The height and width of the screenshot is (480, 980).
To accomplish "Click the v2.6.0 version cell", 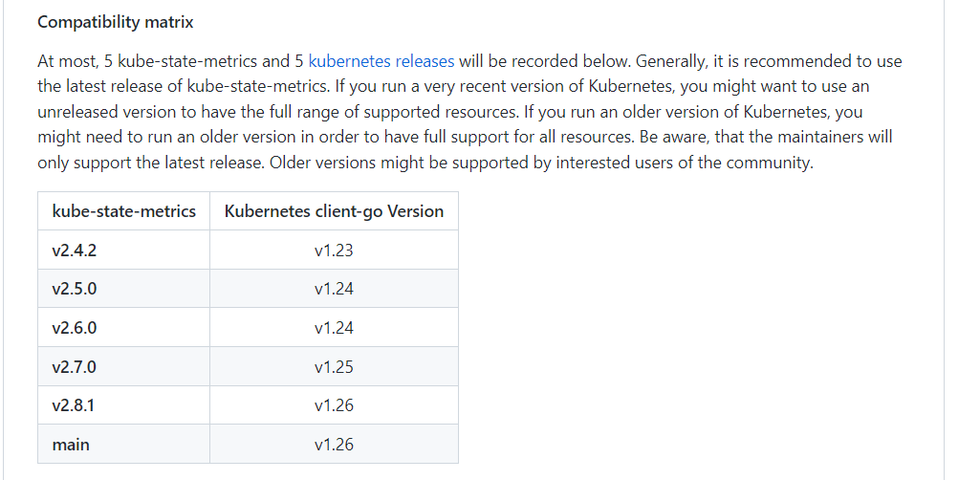I will (123, 328).
